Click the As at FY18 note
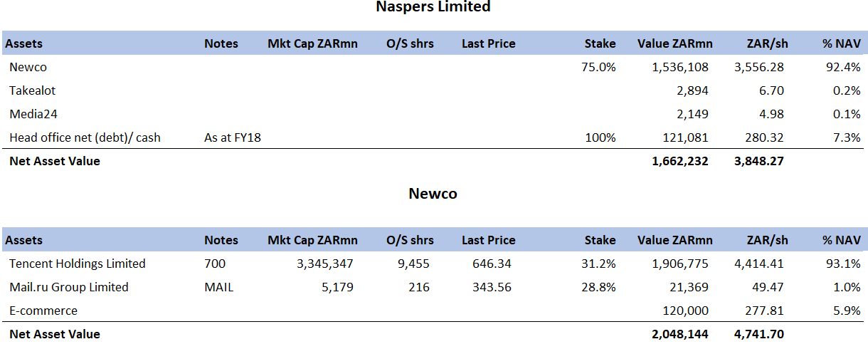Screen dimensions: 868x349 232,137
